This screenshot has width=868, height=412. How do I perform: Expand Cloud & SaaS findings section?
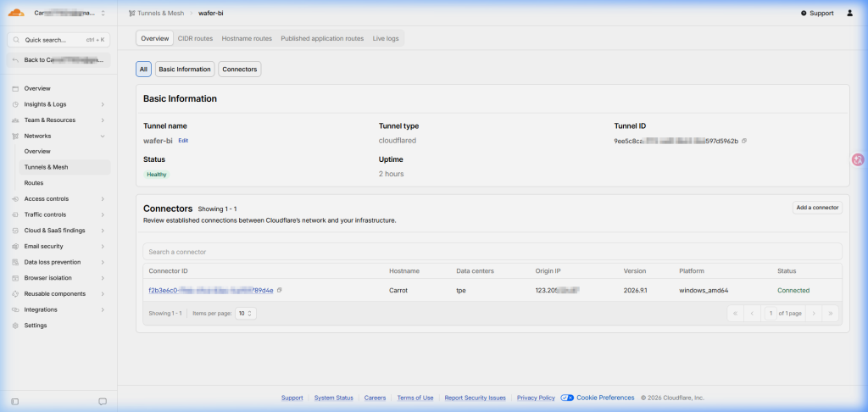[103, 231]
